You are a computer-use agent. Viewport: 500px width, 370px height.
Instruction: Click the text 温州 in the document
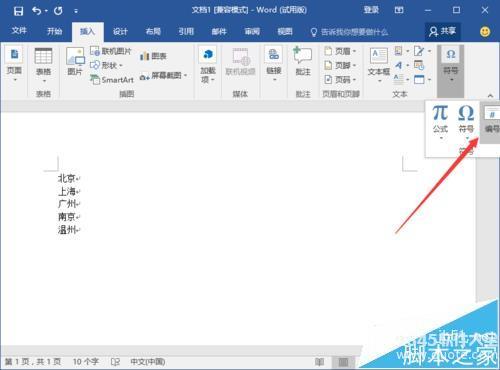pos(67,229)
